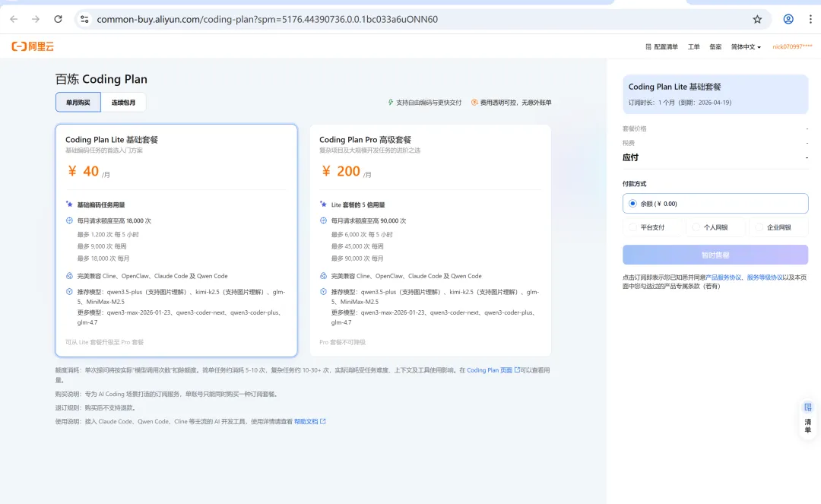Click the clock icon beside 每月请求额度至高 90,000 次
This screenshot has width=821, height=504.
323,220
